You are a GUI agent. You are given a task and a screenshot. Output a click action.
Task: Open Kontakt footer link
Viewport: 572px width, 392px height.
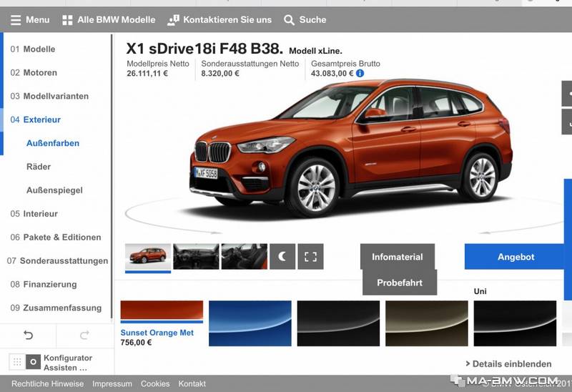[x=192, y=383]
